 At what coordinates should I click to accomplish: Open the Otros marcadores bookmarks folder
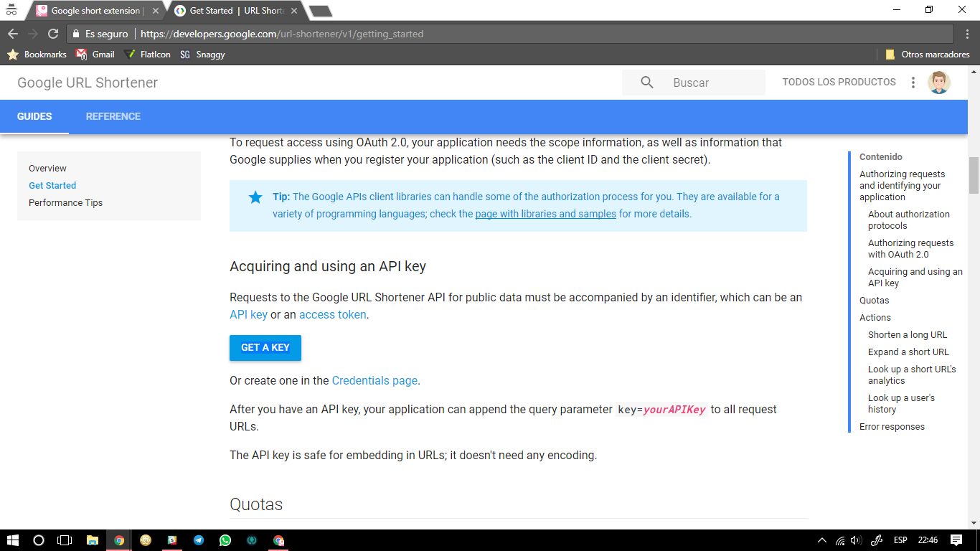click(x=928, y=55)
